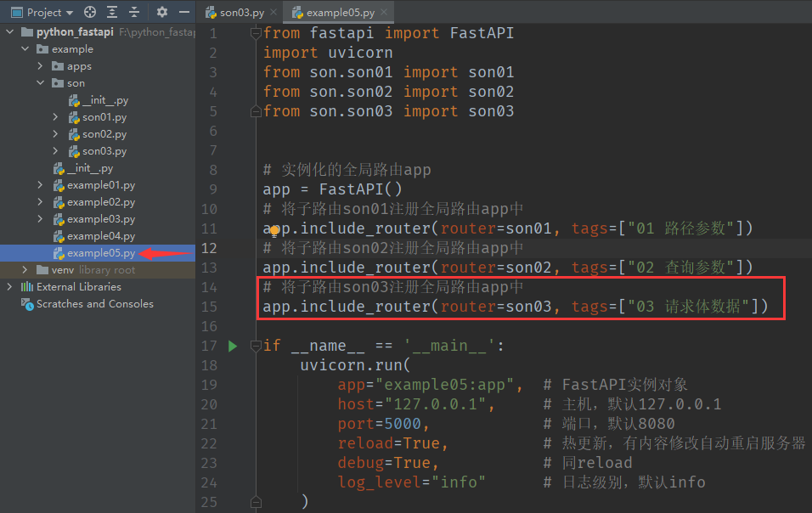This screenshot has width=812, height=513.
Task: Switch to the son03.py tab
Action: 242,14
